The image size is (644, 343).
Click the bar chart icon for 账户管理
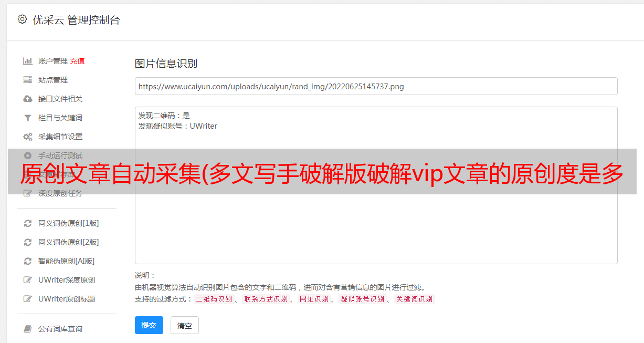point(28,61)
